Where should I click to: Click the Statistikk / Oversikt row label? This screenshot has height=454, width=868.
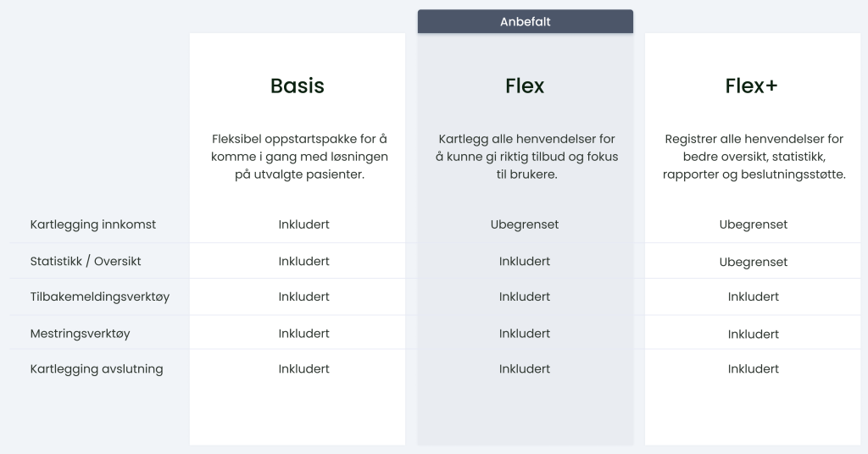pyautogui.click(x=86, y=261)
